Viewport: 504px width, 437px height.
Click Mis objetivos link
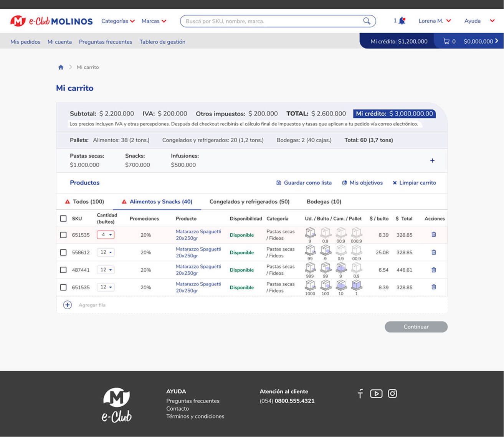point(362,183)
